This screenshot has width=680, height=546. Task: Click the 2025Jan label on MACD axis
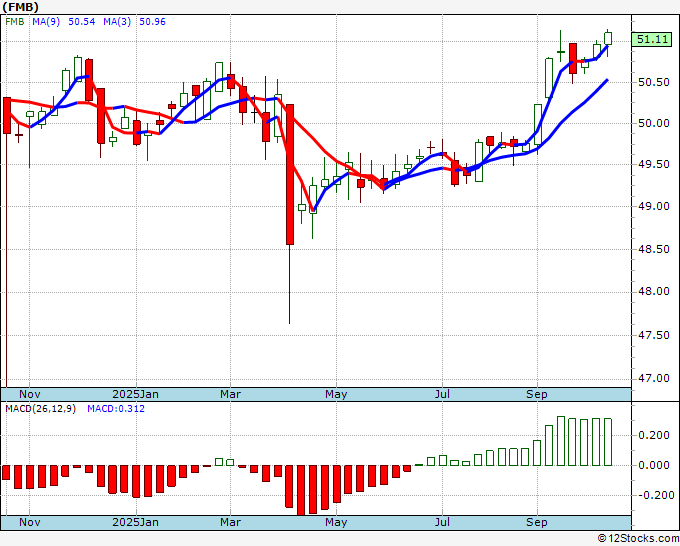(135, 522)
